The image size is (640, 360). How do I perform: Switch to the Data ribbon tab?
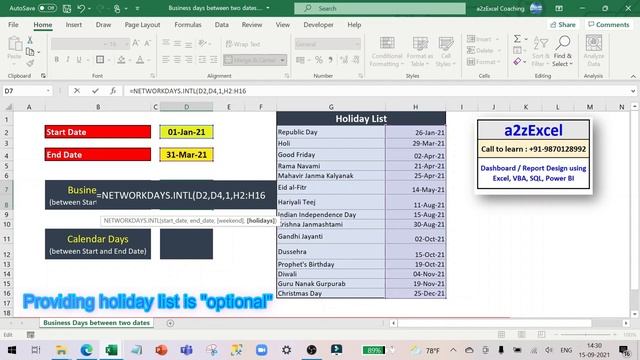coord(222,25)
